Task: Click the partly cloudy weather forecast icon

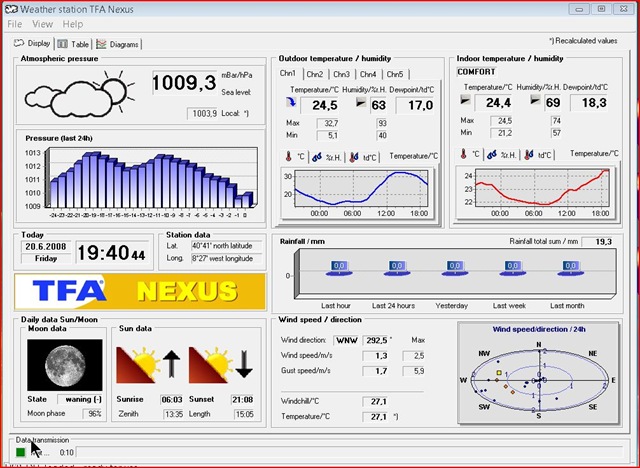Action: tap(80, 93)
